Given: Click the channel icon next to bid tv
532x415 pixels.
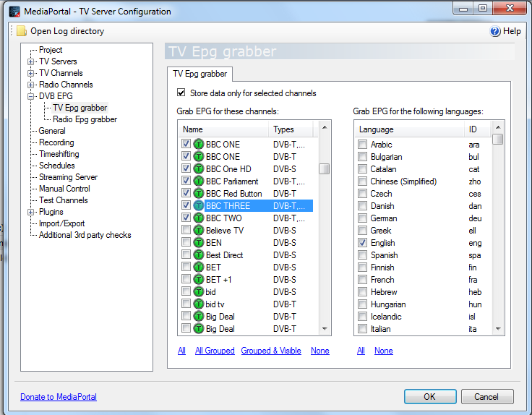Looking at the screenshot, I should 198,304.
